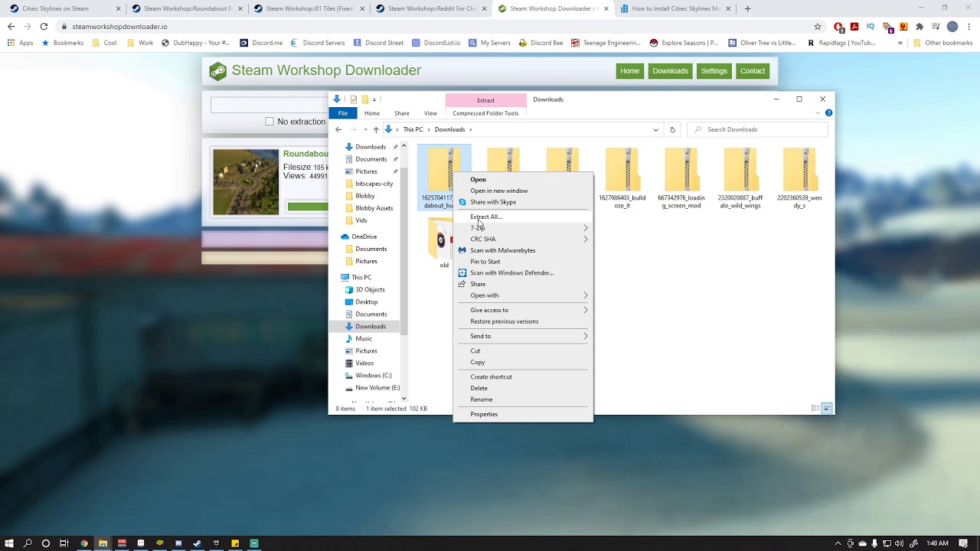
Task: Open recent locations dropdown in Explorer
Action: (365, 129)
